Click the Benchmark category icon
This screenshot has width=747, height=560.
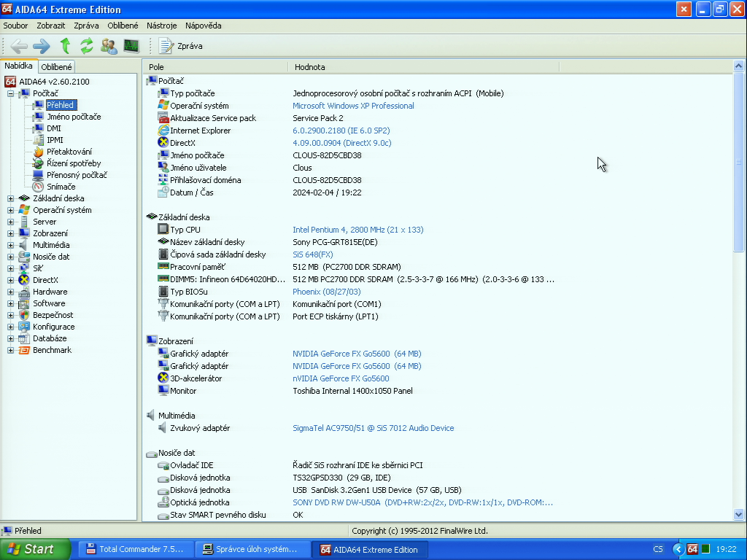click(24, 350)
